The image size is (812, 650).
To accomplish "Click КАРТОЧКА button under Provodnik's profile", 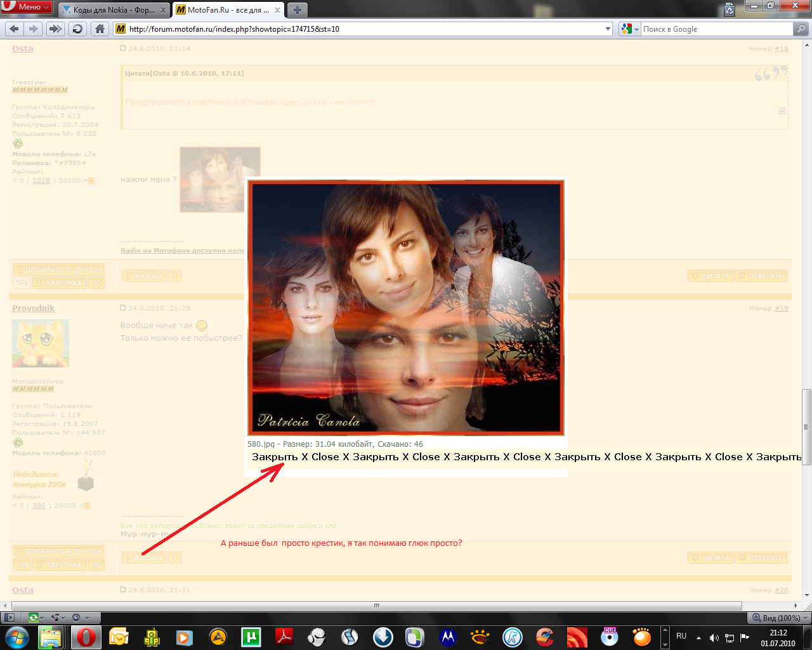I will [59, 565].
